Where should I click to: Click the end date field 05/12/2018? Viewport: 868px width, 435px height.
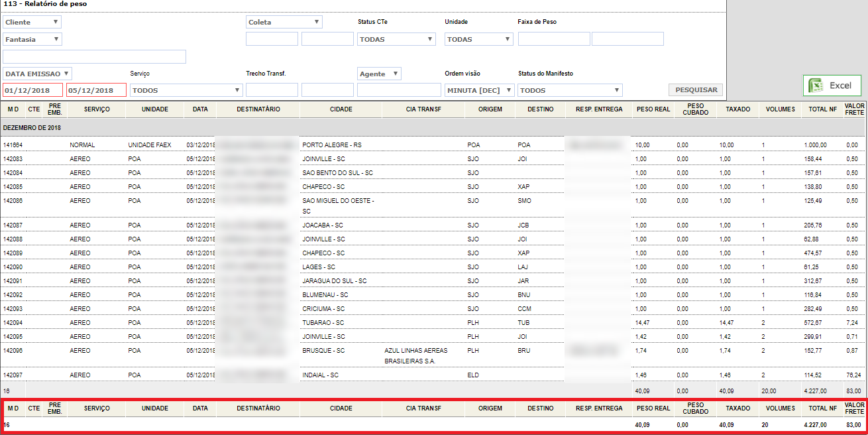point(96,90)
